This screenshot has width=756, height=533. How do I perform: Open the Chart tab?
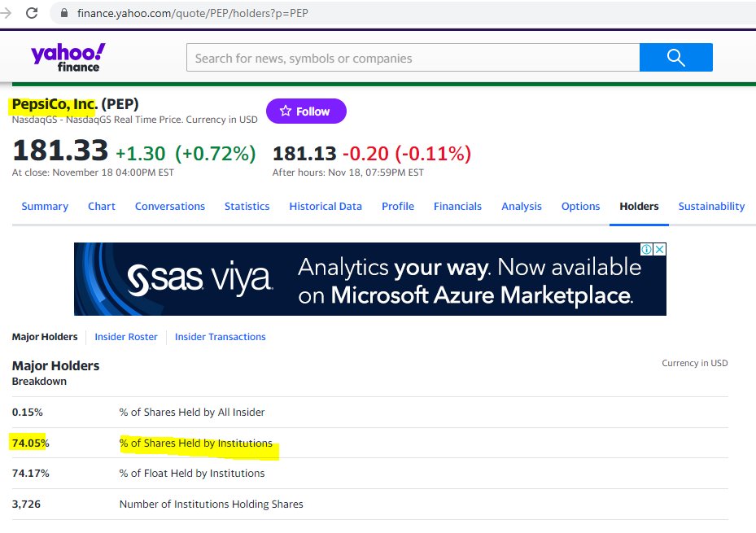(x=101, y=206)
